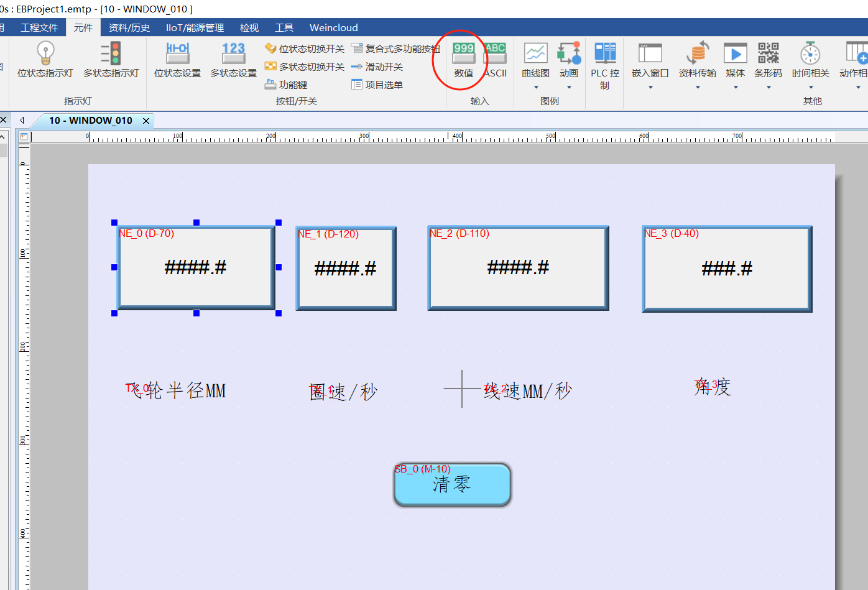Click the 位状态切换开关 toggle switch tool
The width and height of the screenshot is (868, 590).
pos(305,48)
